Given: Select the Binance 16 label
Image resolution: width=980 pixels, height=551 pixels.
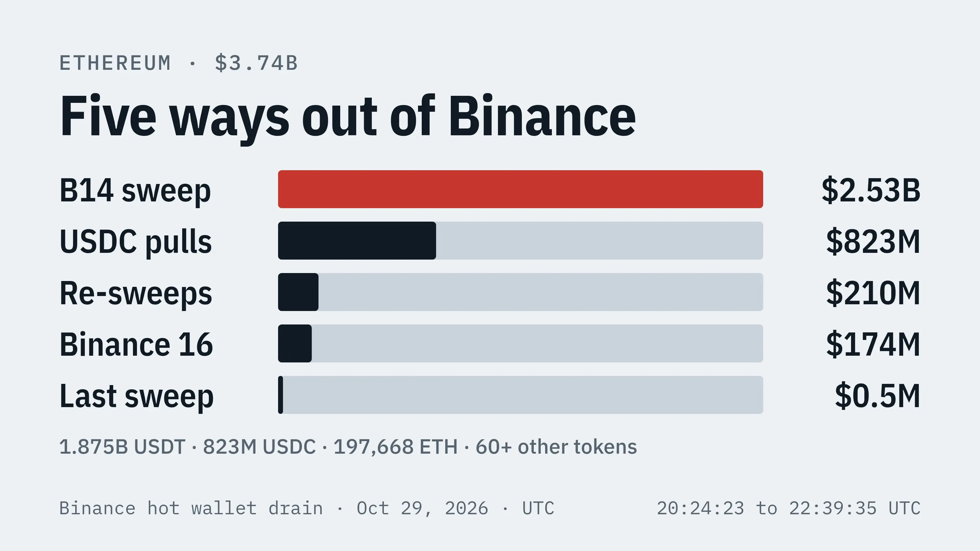Looking at the screenshot, I should pos(136,344).
